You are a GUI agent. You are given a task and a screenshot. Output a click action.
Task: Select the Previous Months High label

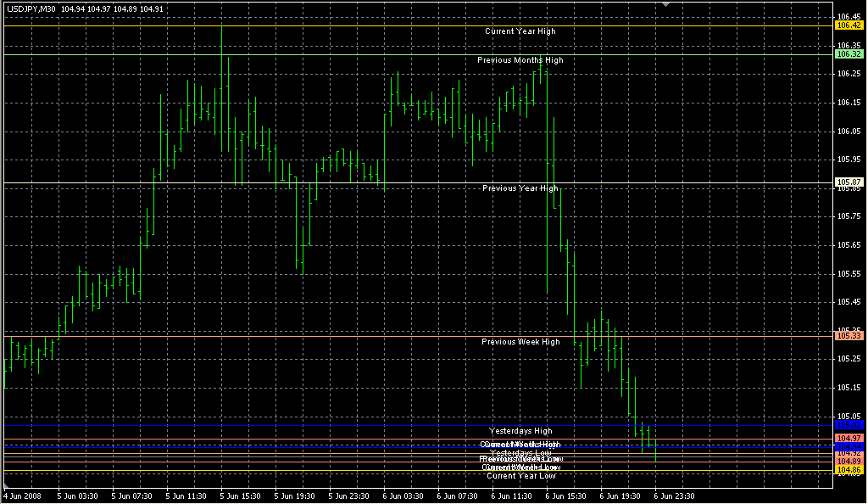520,60
